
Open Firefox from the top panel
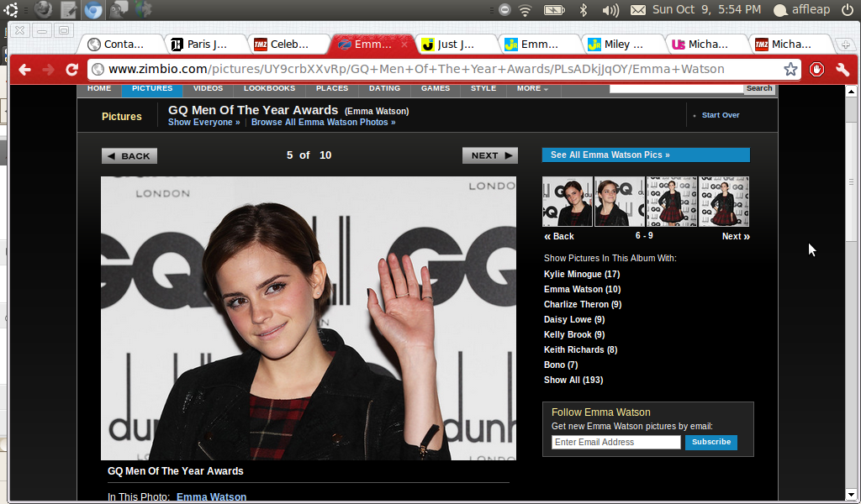tap(43, 9)
